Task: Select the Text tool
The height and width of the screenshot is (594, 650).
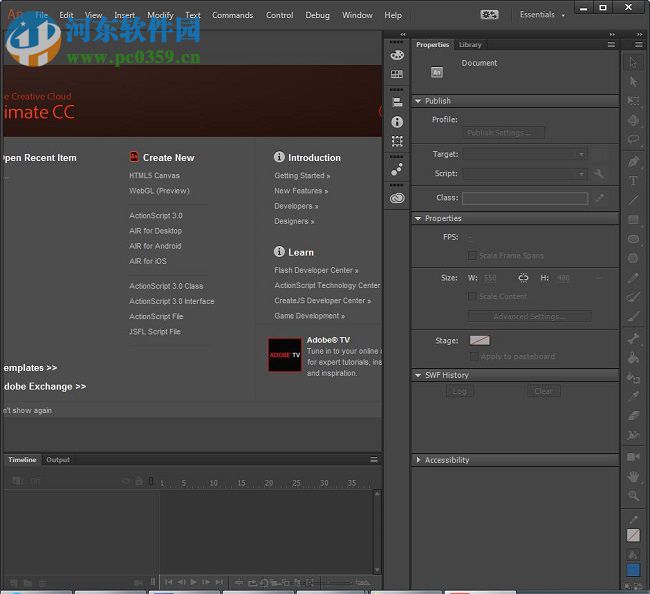Action: coord(633,181)
